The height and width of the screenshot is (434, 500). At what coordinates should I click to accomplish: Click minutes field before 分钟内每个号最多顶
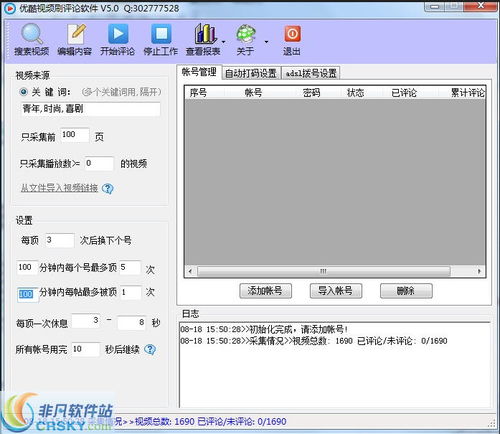[x=27, y=268]
